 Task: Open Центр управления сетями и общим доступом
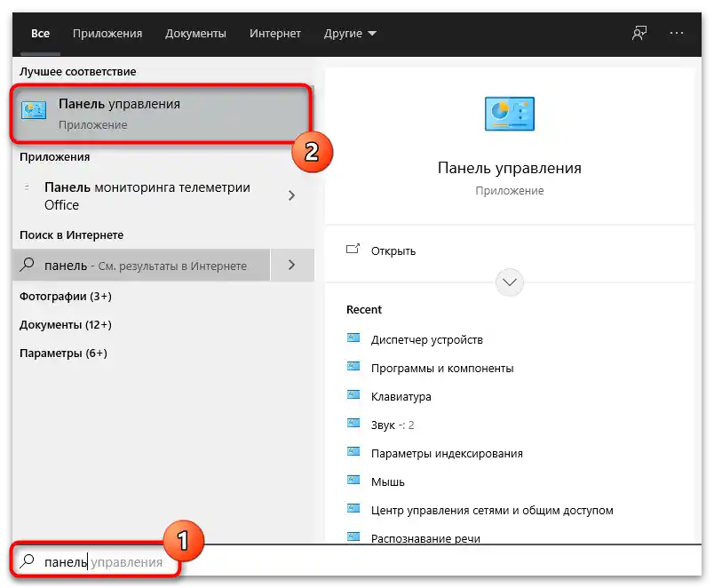click(492, 511)
